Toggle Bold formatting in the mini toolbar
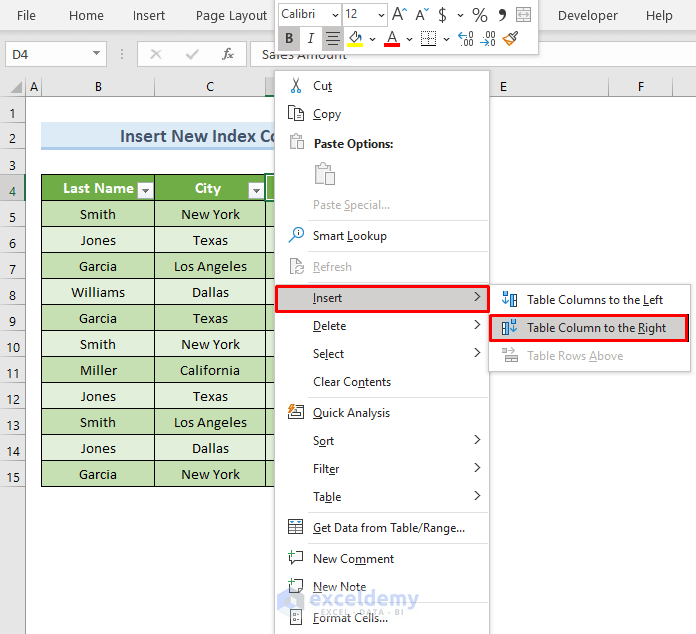This screenshot has height=634, width=696. 289,39
